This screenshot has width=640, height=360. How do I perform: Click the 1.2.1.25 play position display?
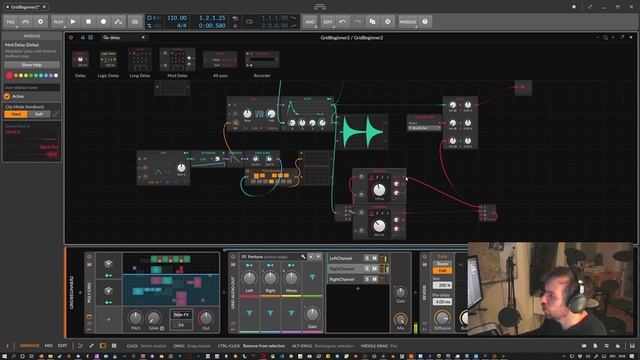[x=212, y=18]
